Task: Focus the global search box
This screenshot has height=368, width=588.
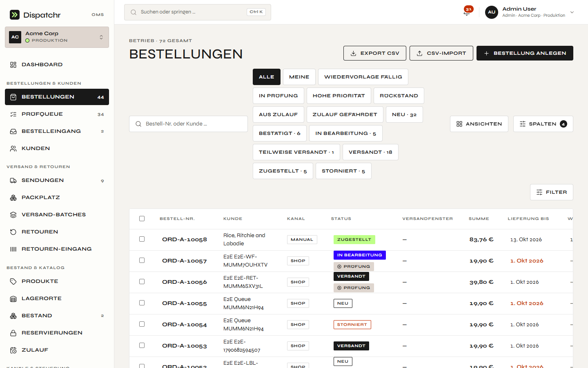Action: 198,12
